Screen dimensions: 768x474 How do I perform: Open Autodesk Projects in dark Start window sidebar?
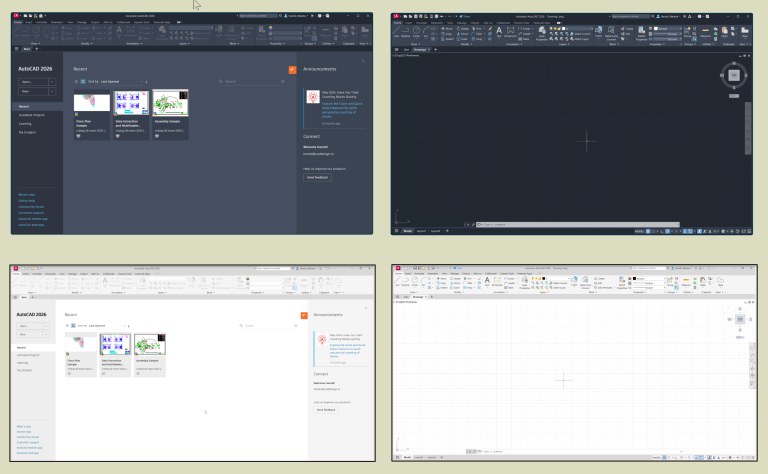[32, 115]
